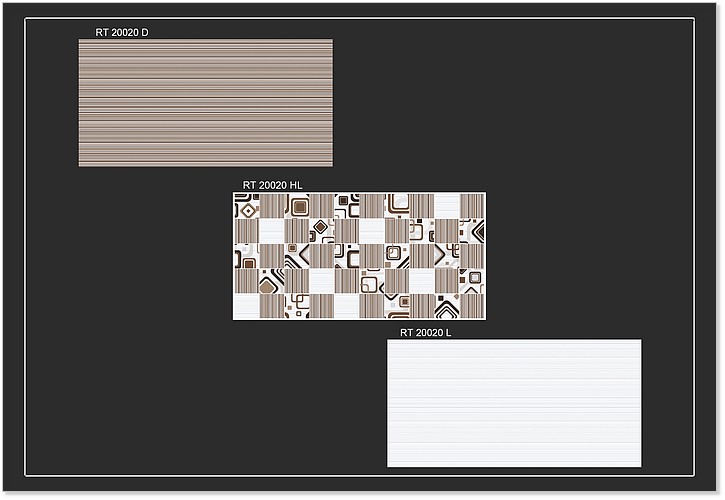Click the RT 20020 L label
Viewport: 725px width, 500px height.
point(425,333)
